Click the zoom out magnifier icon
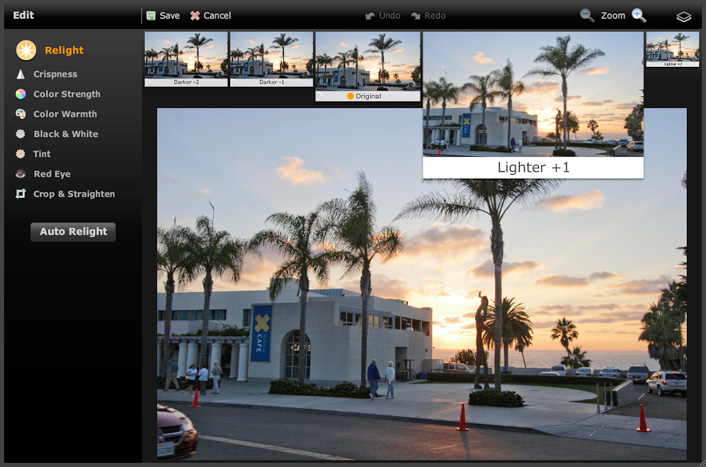The height and width of the screenshot is (467, 706). [587, 15]
